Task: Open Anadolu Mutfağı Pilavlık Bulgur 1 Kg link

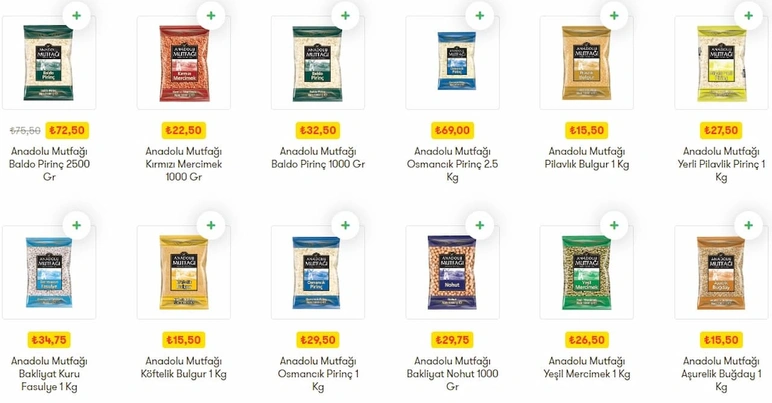Action: point(587,158)
